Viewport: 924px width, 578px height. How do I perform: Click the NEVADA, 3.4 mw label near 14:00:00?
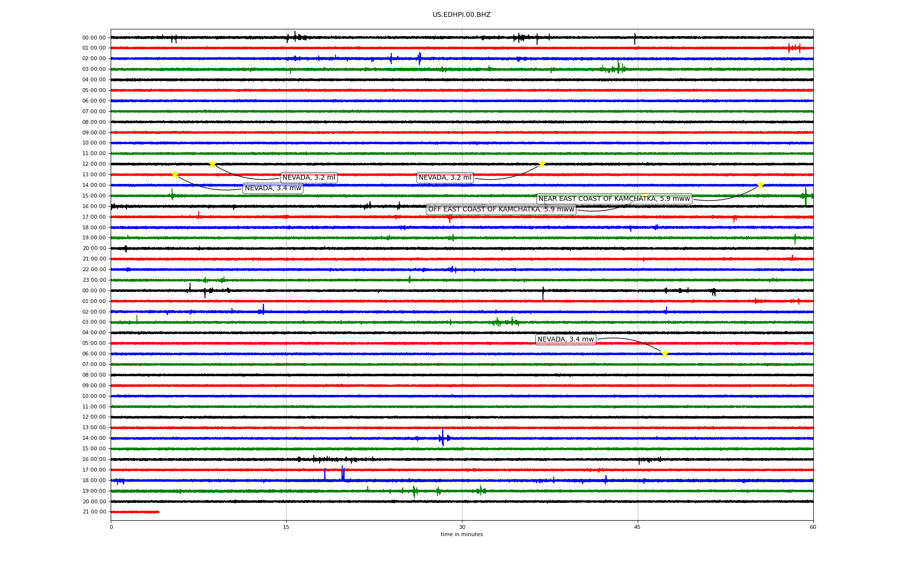click(x=273, y=188)
